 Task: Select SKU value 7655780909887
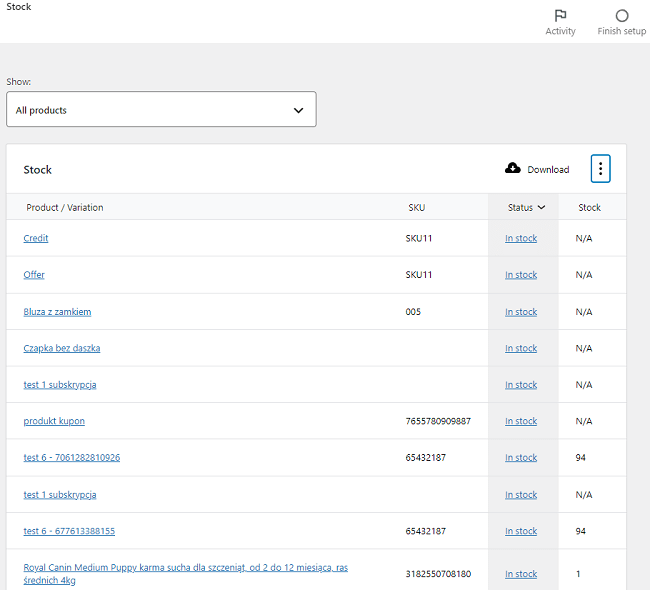438,421
